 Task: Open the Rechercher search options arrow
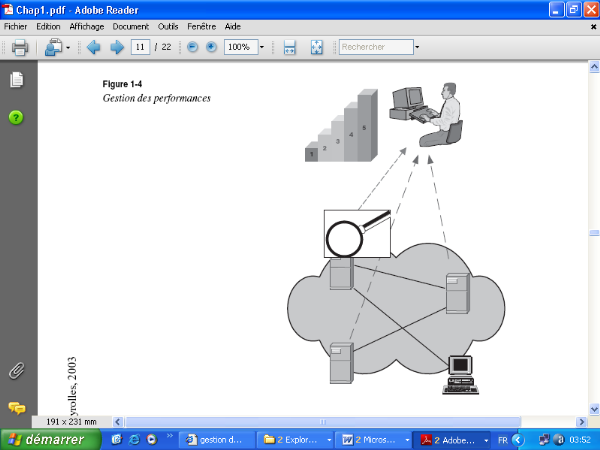coord(417,47)
